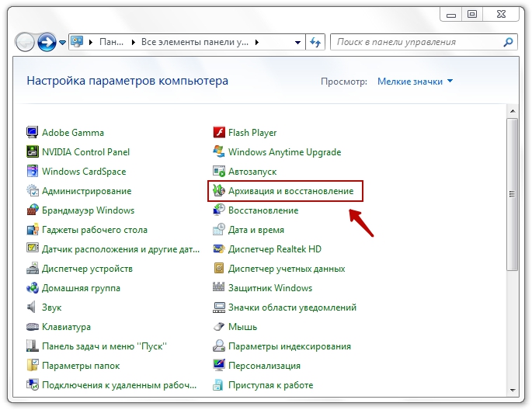Click the Поиск в панели управления field

(416, 43)
